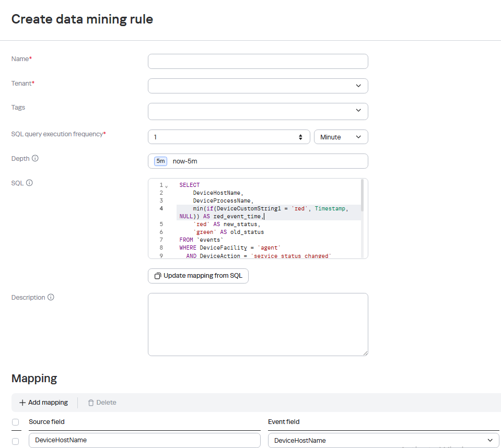Open the Tenant dropdown
This screenshot has width=501, height=448.
point(258,86)
